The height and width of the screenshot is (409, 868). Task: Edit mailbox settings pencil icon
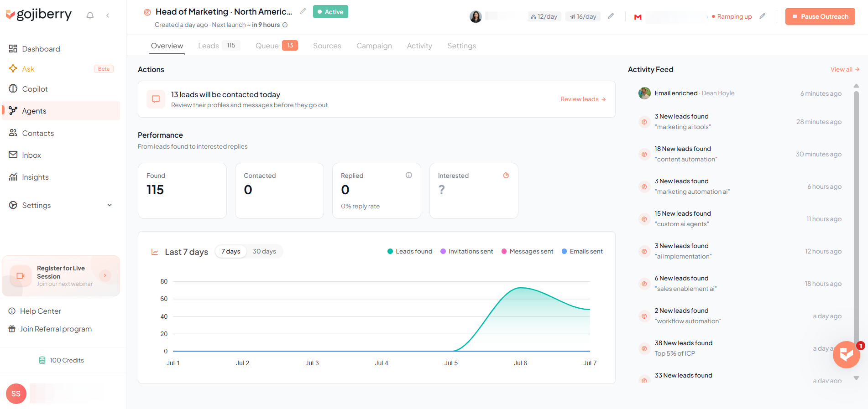pos(763,16)
